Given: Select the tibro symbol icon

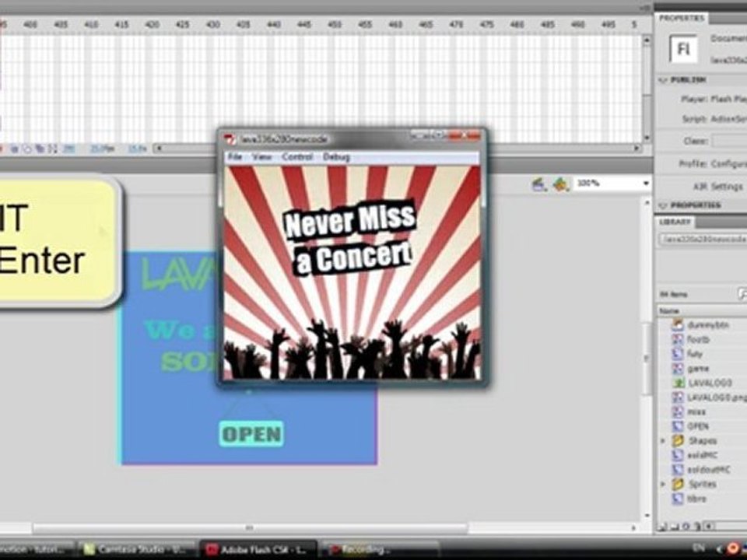Looking at the screenshot, I should coord(678,499).
